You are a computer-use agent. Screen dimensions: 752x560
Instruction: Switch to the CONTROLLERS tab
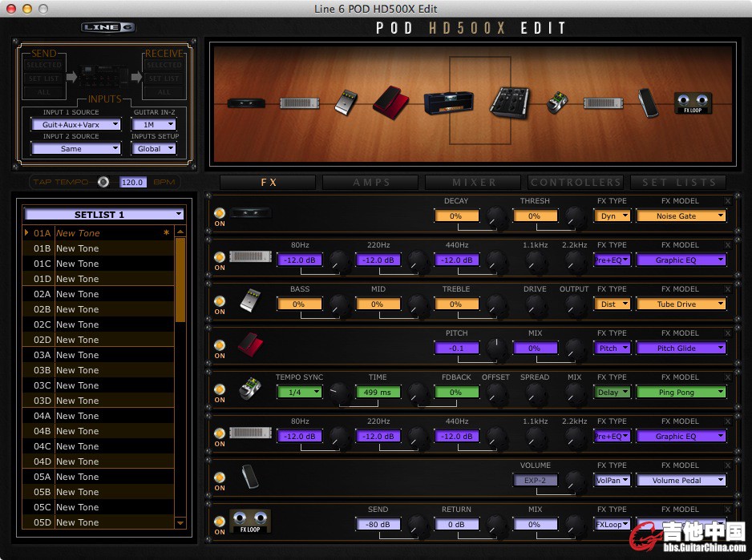[576, 183]
